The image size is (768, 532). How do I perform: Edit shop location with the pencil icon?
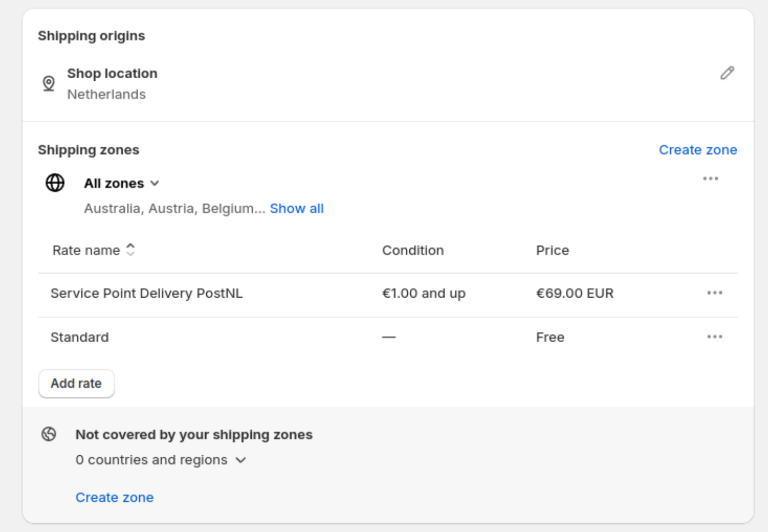pyautogui.click(x=727, y=73)
